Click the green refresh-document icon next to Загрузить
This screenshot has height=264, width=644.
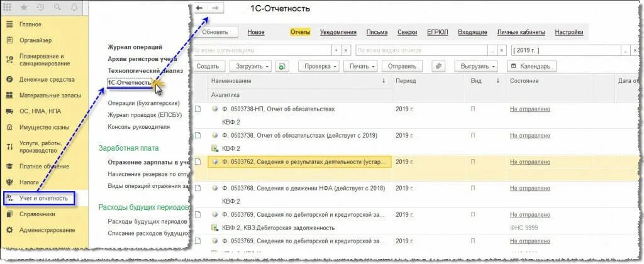282,66
